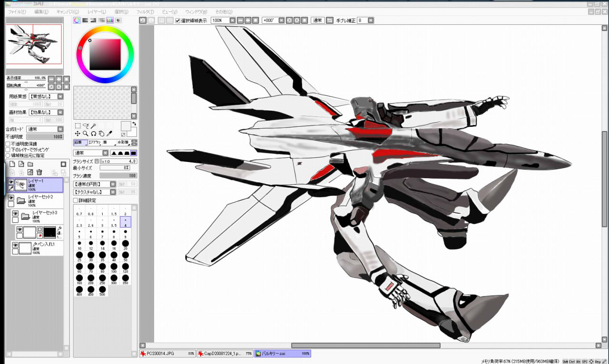
Task: Enable 詳細設定 checkbox
Action: (x=75, y=201)
